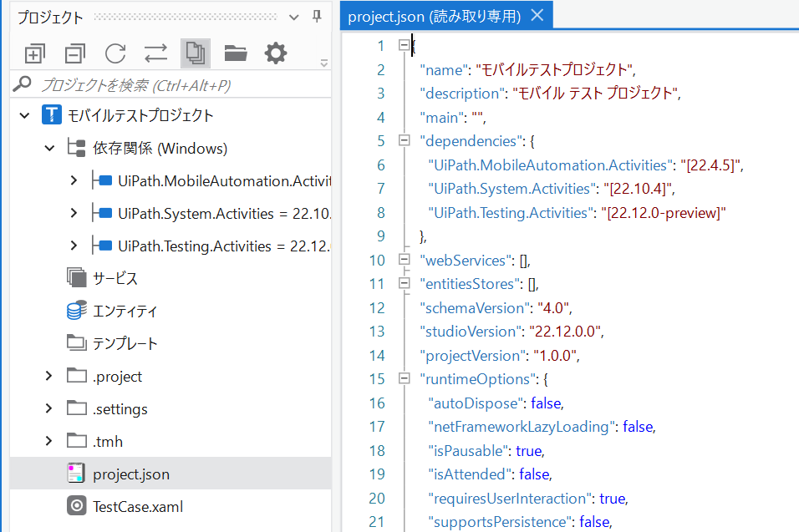
Task: Click the "projectVersion" key text
Action: point(473,356)
